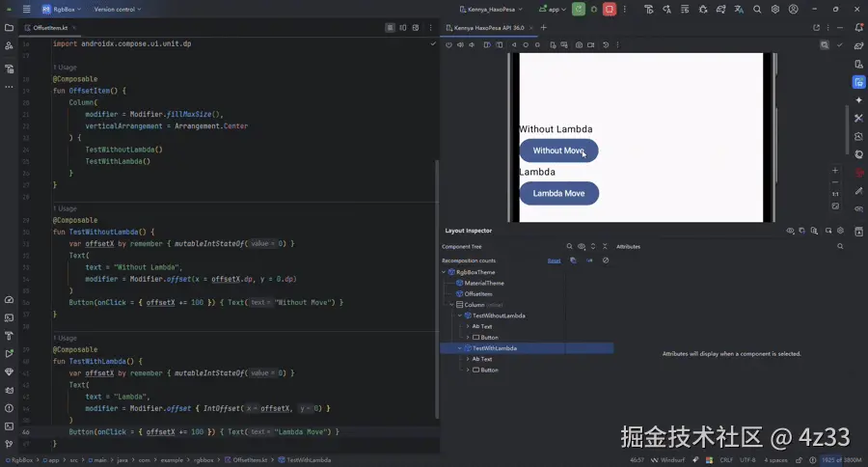Viewport: 868px width, 467px height.
Task: Set emulator zoom to 1:1
Action: [835, 194]
